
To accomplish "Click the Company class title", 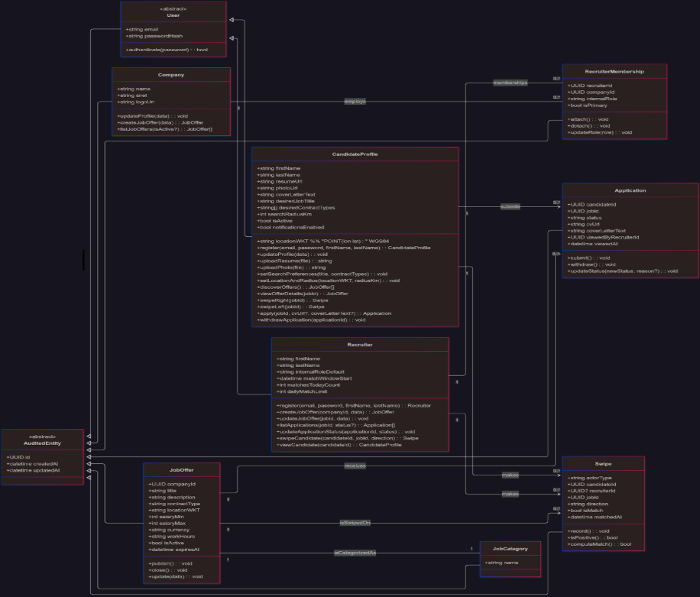I will 171,75.
